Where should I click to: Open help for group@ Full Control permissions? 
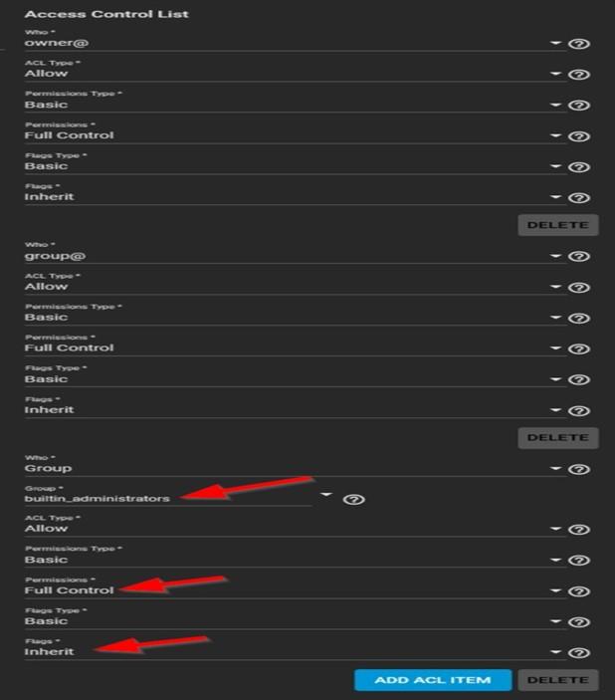[x=579, y=349]
